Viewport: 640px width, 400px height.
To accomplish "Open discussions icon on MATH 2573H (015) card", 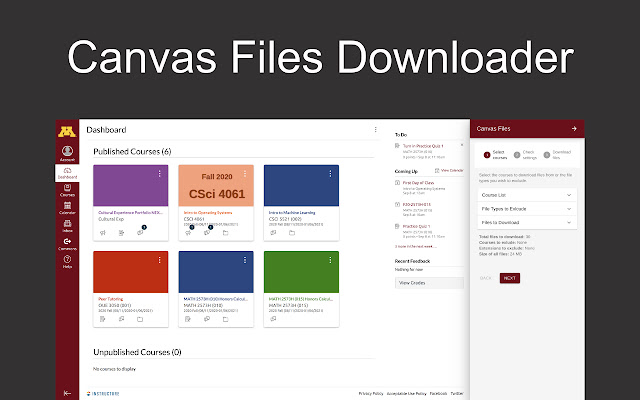I will pos(273,319).
